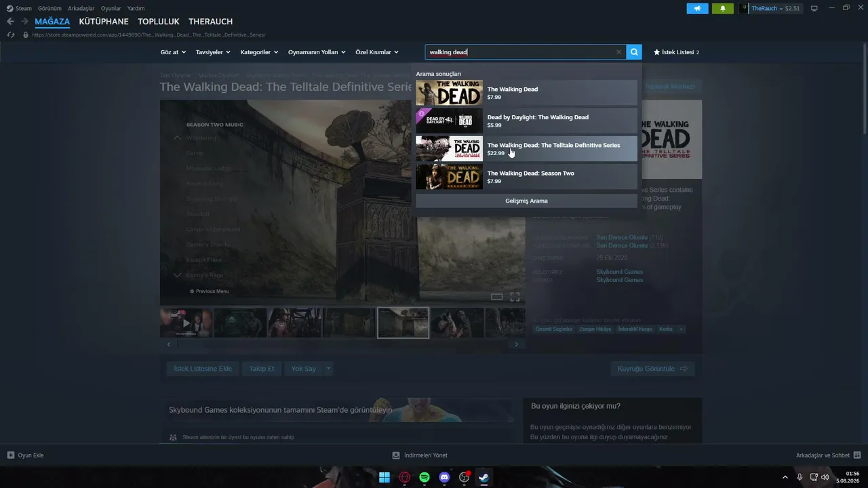
Task: Open Spotify from the taskbar
Action: click(425, 477)
